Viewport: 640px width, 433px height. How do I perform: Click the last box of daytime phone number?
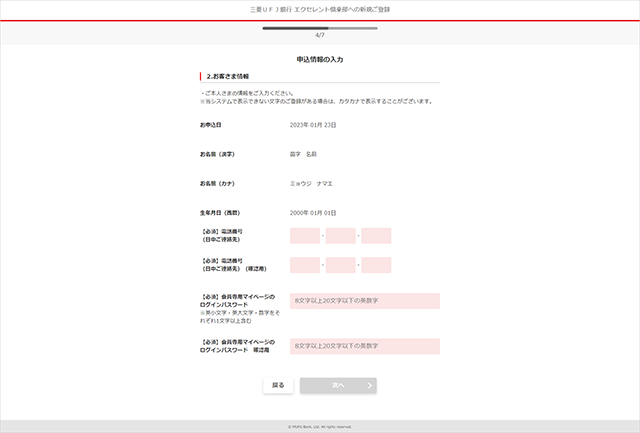coord(376,236)
